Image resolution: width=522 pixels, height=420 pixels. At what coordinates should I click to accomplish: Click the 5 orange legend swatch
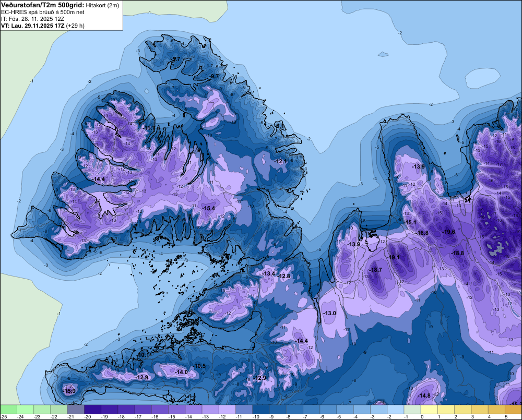514,409
